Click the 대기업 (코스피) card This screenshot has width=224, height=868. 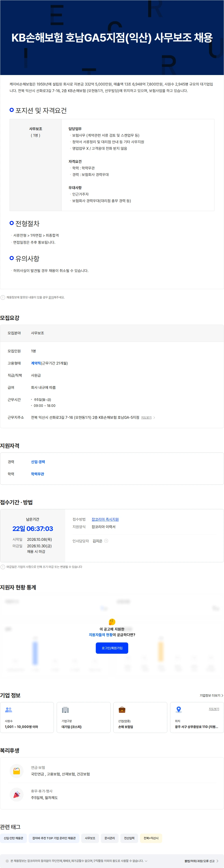coord(83,717)
